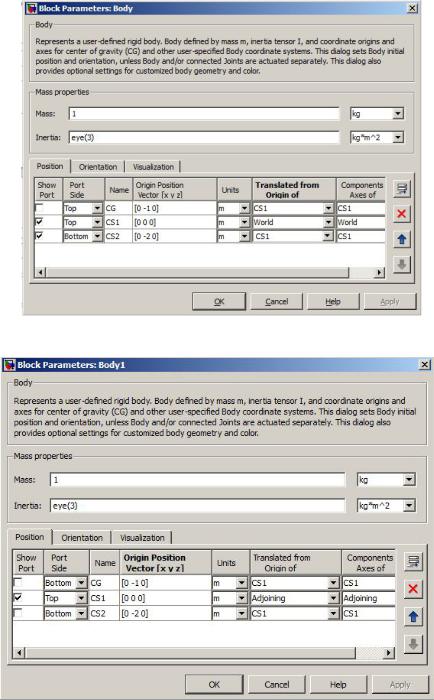
Task: Toggle Show Port for CG in Body dialog
Action: pyautogui.click(x=39, y=208)
